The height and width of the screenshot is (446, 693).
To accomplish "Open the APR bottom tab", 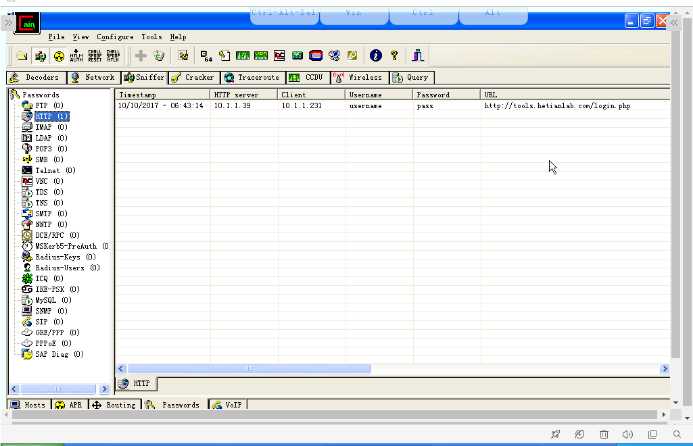I will (69, 405).
